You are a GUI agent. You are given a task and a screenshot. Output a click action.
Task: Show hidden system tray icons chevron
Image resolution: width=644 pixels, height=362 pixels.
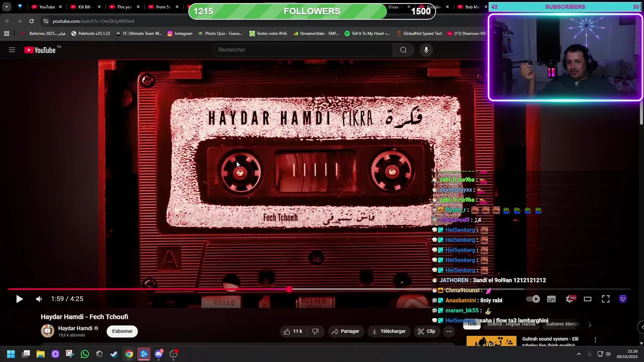pos(579,354)
